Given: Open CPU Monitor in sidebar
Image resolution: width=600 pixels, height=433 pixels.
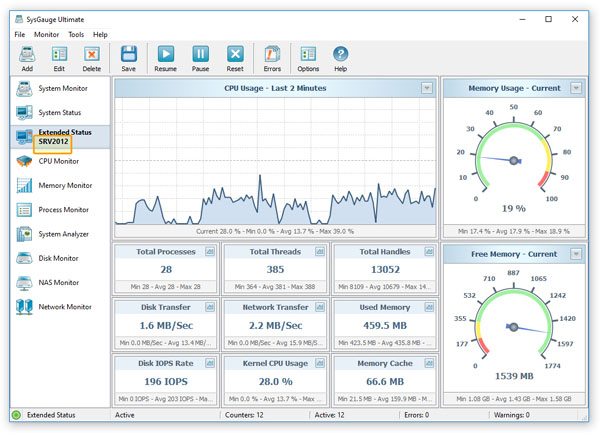Looking at the screenshot, I should 60,161.
